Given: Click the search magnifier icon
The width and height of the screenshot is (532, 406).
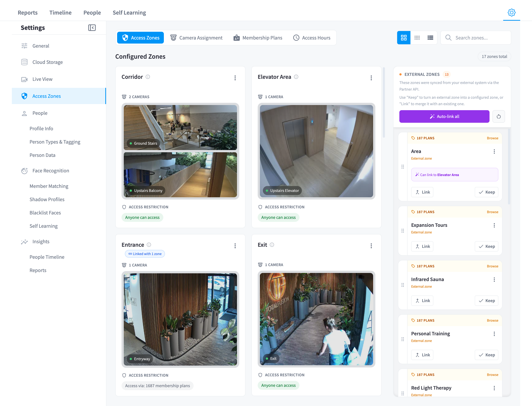Looking at the screenshot, I should (x=448, y=38).
